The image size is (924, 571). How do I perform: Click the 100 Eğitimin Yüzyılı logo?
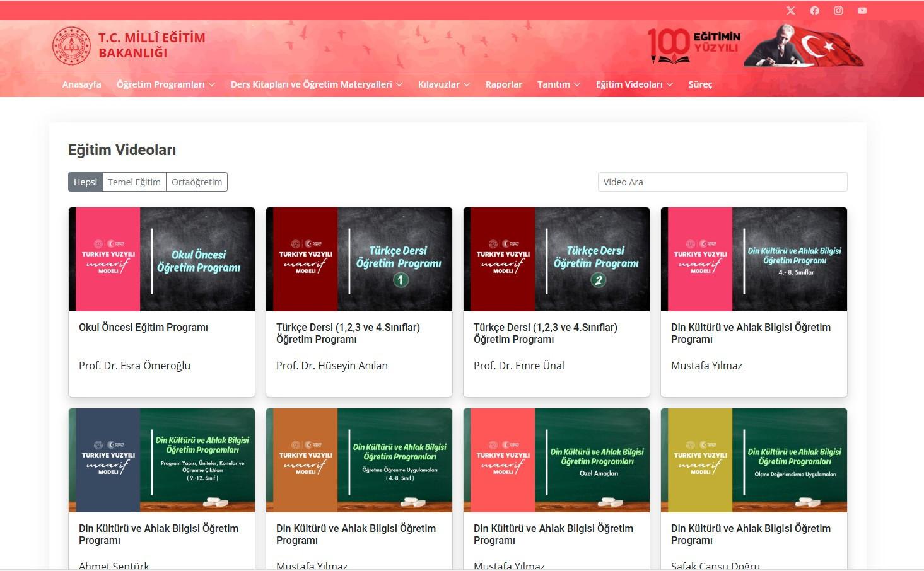pos(694,45)
